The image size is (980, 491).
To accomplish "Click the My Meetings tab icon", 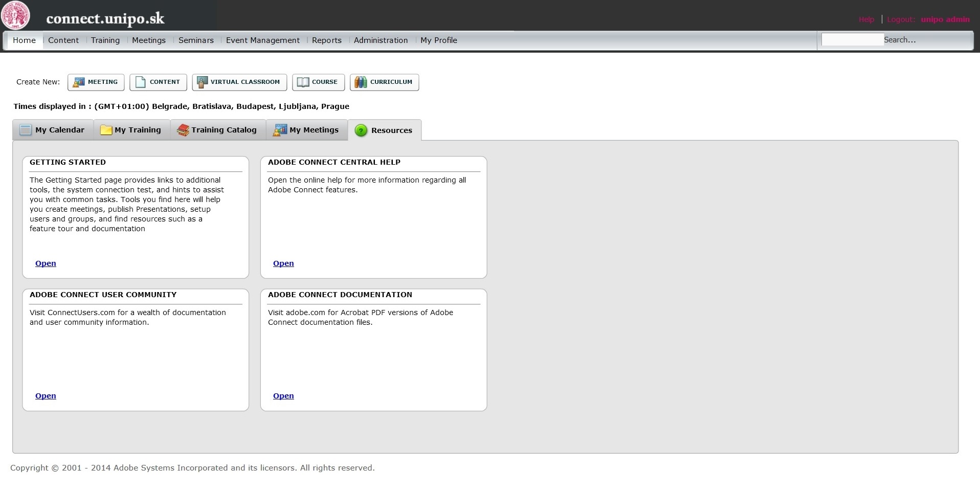I will (280, 130).
